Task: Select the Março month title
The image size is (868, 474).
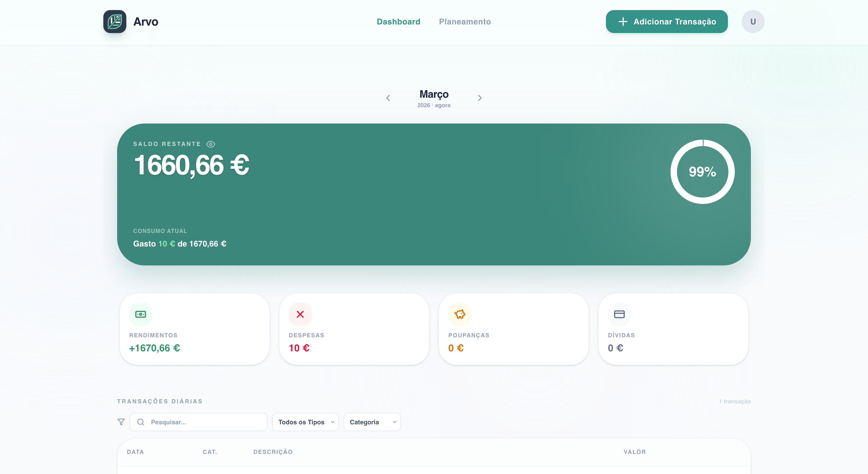Action: (x=434, y=94)
